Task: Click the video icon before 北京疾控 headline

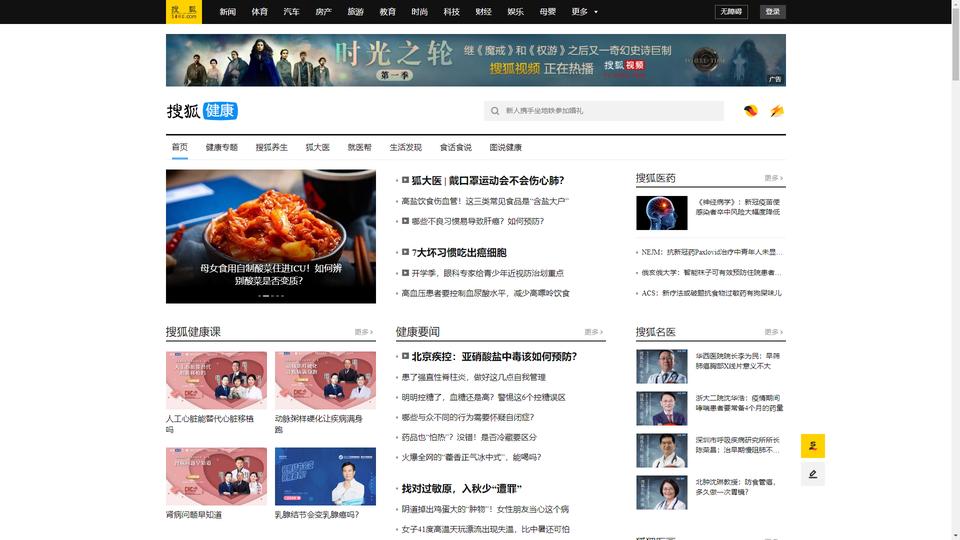Action: point(405,356)
